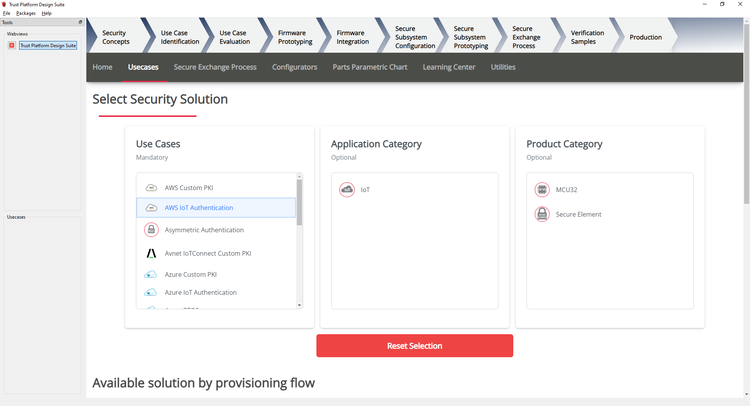
Task: Go to Use Case Evaluation step
Action: (234, 37)
